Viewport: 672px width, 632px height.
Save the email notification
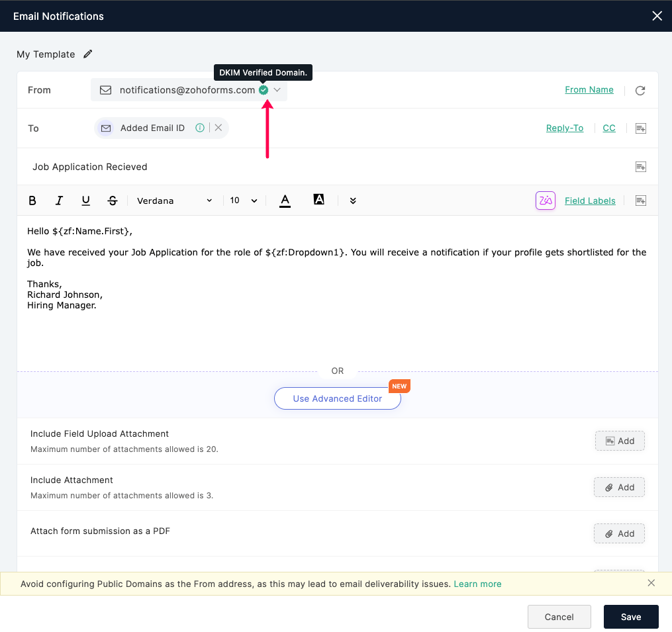coord(631,617)
